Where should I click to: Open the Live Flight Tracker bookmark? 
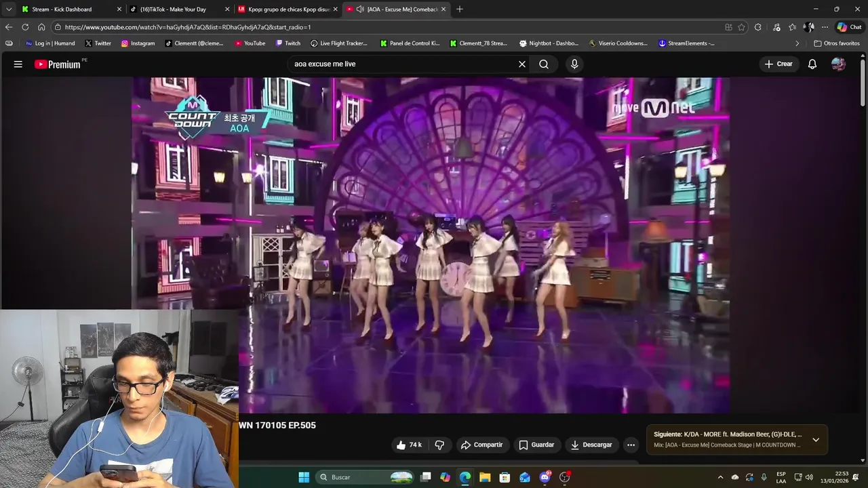(x=339, y=43)
